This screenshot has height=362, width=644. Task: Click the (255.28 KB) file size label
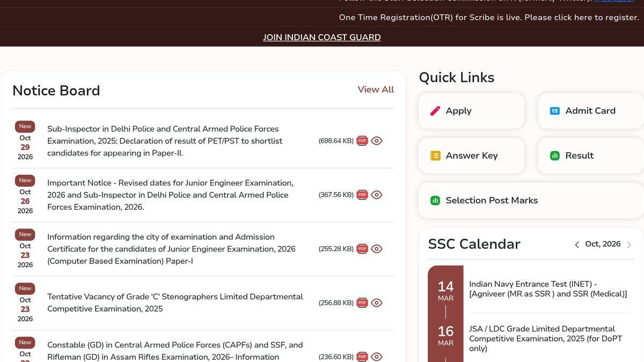pos(336,249)
